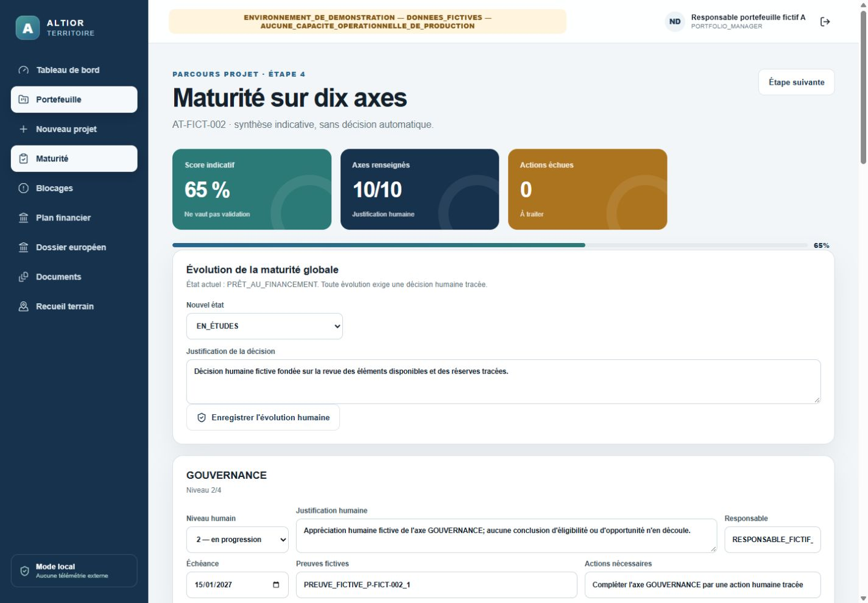
Task: Click the Tableau de bord gauge icon
Action: click(x=24, y=70)
